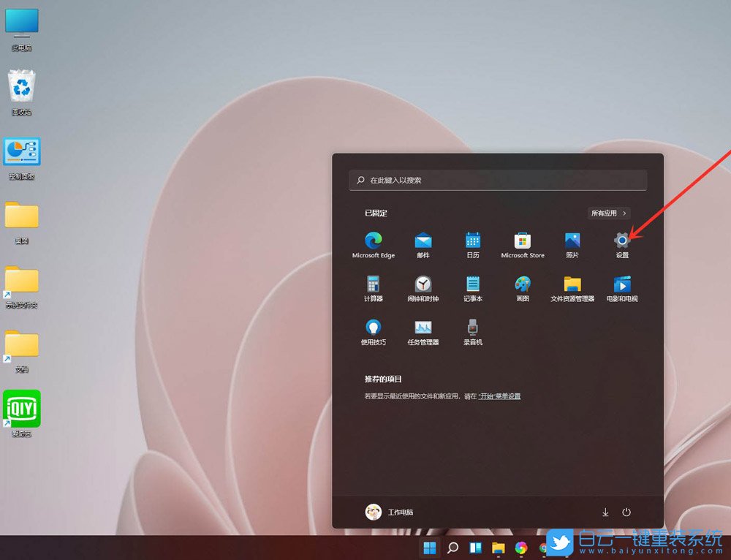Start the 画图 (Paint) application
Screen dimensions: 731x560
point(522,285)
